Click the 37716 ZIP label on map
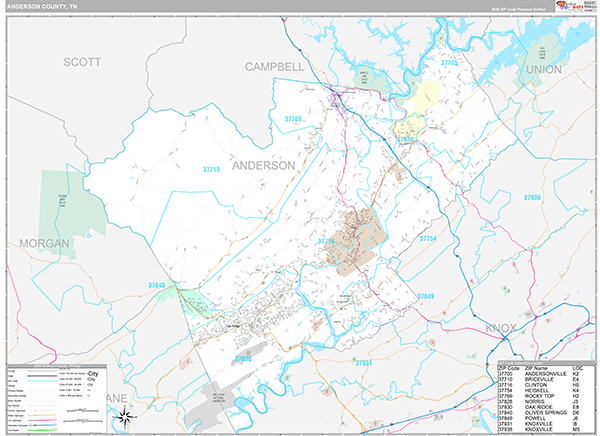This screenshot has width=600, height=436. 326,241
